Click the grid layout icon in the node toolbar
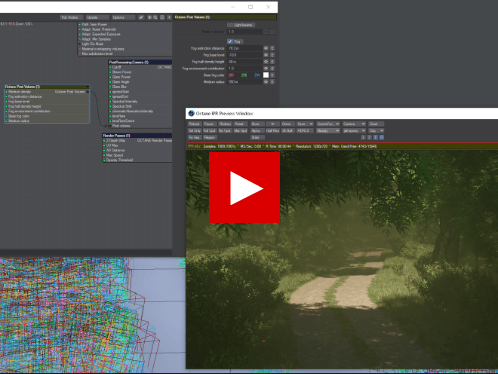 (162, 17)
